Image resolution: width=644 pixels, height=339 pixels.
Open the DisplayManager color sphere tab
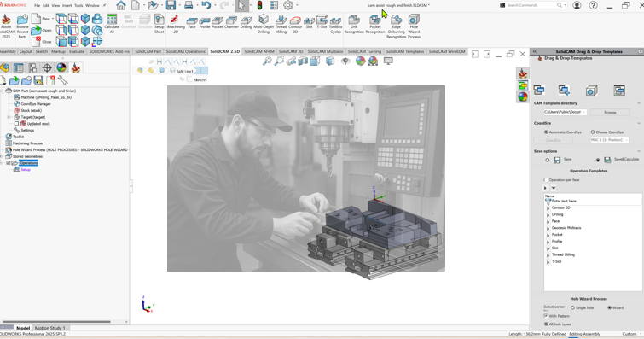61,67
